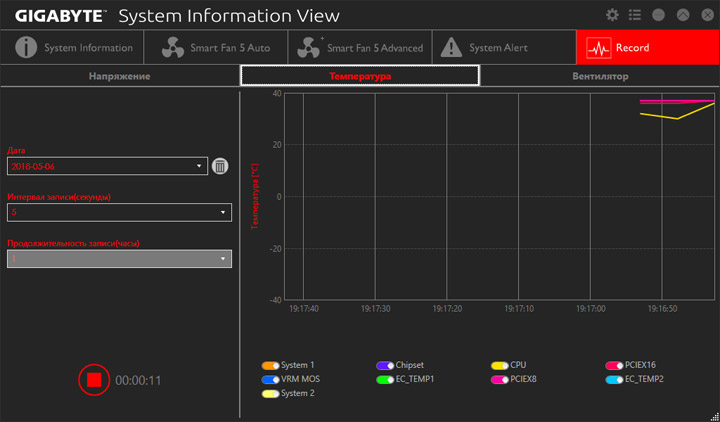Click the System Alert warning triangle icon
The height and width of the screenshot is (422, 720).
coord(451,48)
